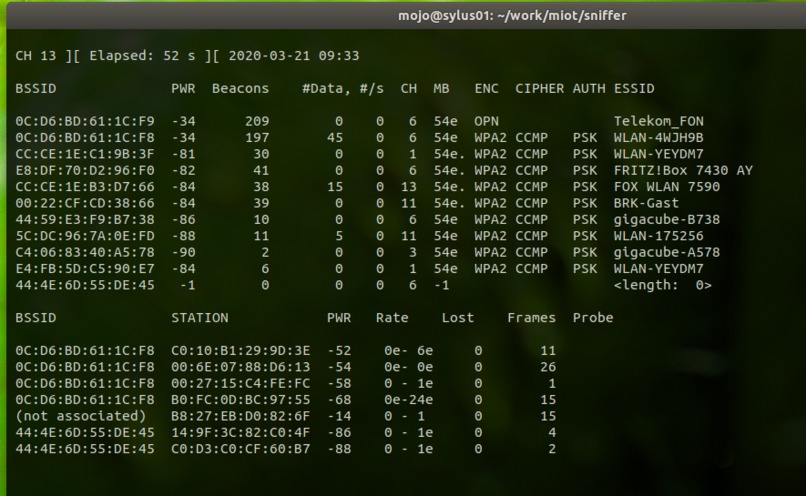Select ESSID WLAN-4WJH9B
The width and height of the screenshot is (806, 496).
[658, 138]
